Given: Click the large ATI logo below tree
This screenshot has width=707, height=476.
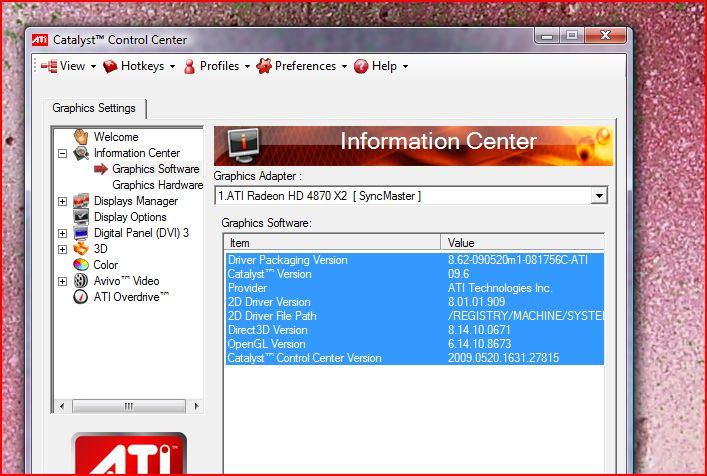Looking at the screenshot, I should (129, 453).
